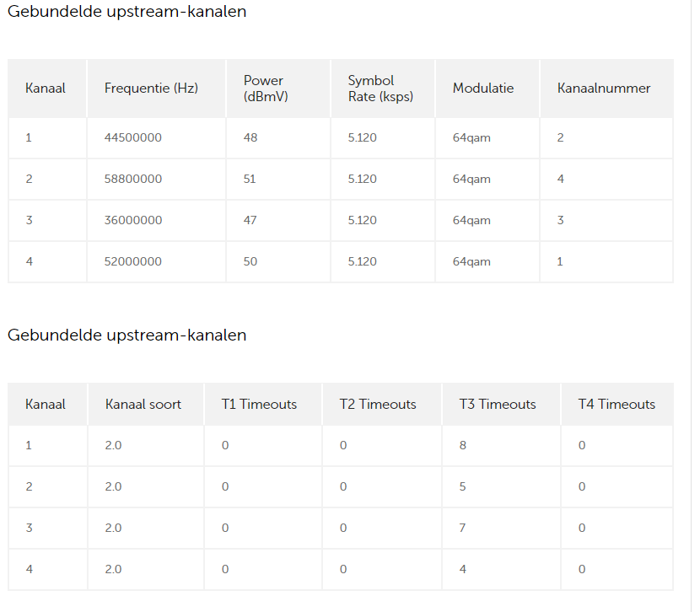Click the T3 Timeouts column header
Screen dimensions: 700x612
coord(498,404)
